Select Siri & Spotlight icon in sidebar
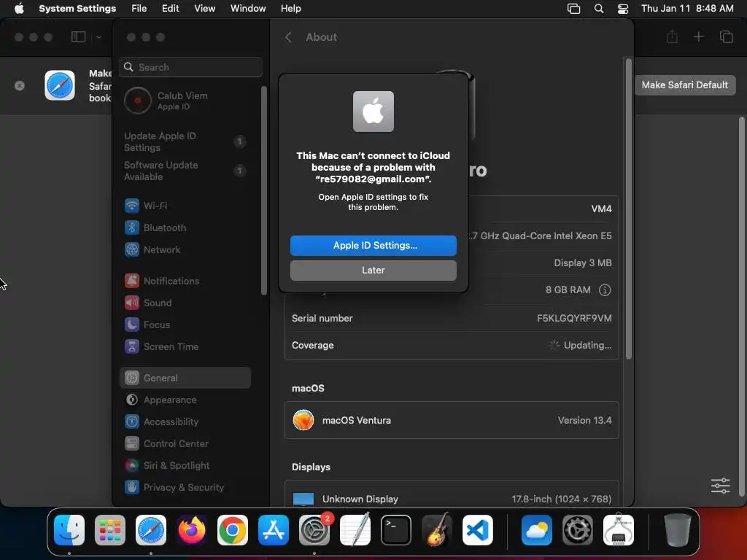Viewport: 747px width, 560px height. [x=132, y=466]
